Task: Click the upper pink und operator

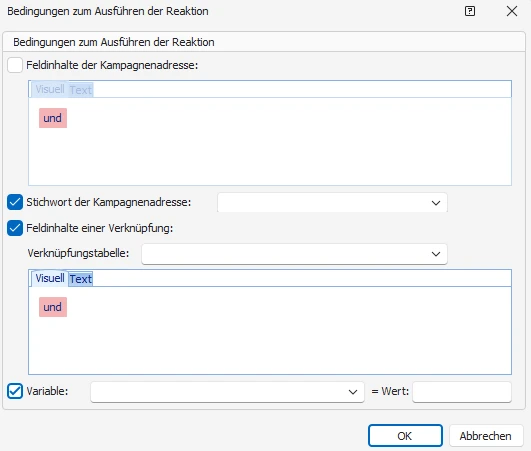Action: tap(53, 118)
